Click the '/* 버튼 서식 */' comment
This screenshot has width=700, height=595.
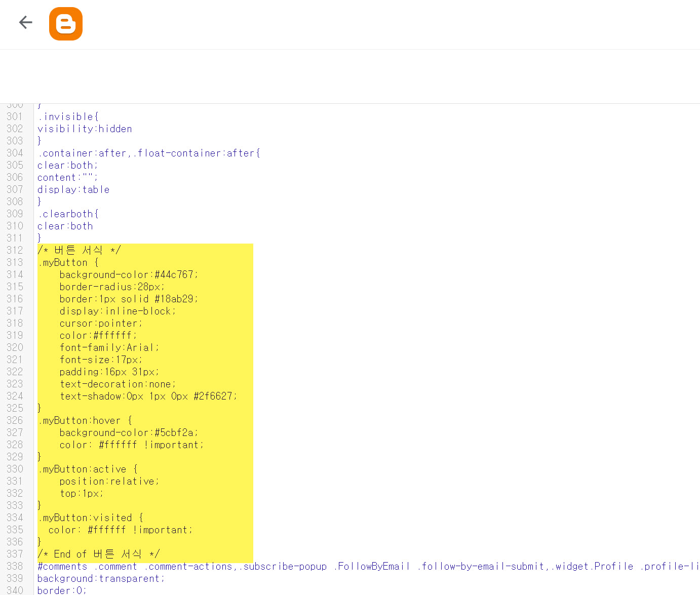pyautogui.click(x=79, y=250)
